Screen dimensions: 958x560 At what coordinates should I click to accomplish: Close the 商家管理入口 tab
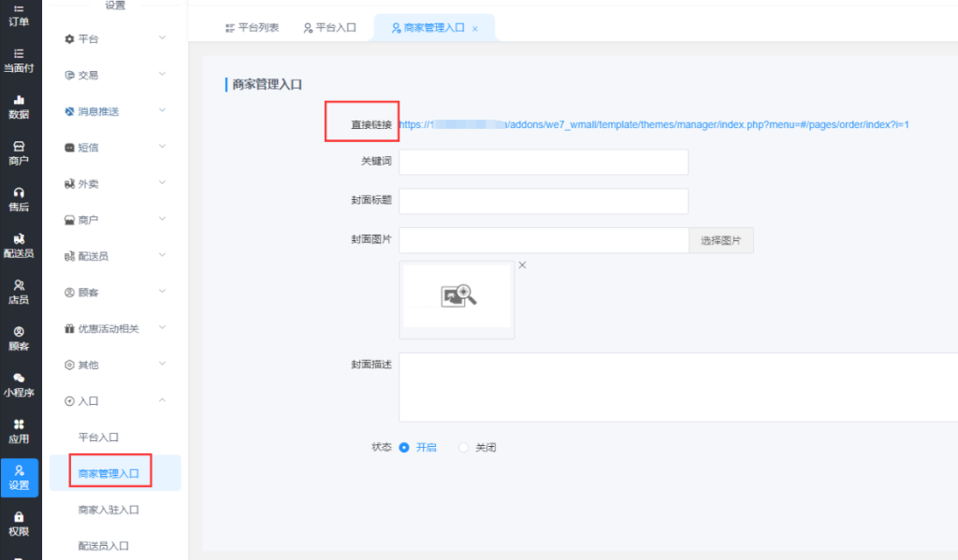(x=475, y=29)
